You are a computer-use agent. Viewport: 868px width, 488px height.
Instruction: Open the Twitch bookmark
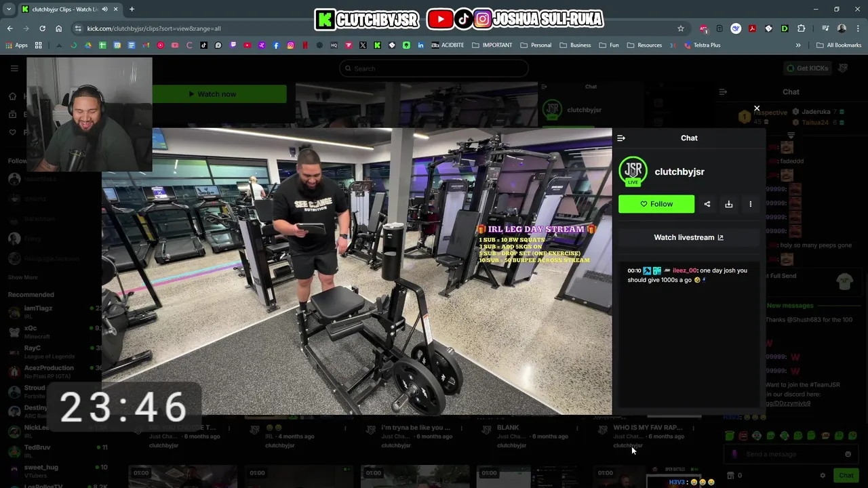pyautogui.click(x=233, y=45)
